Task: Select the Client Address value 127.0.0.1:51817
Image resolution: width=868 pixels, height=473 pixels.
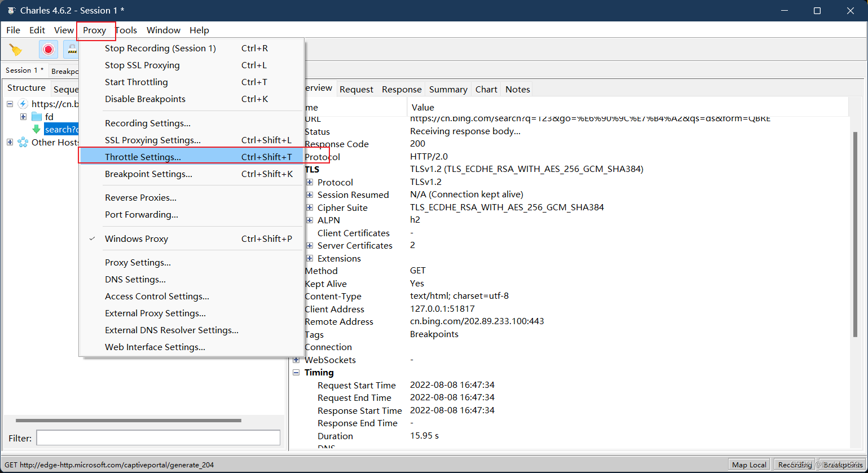Action: pyautogui.click(x=442, y=309)
